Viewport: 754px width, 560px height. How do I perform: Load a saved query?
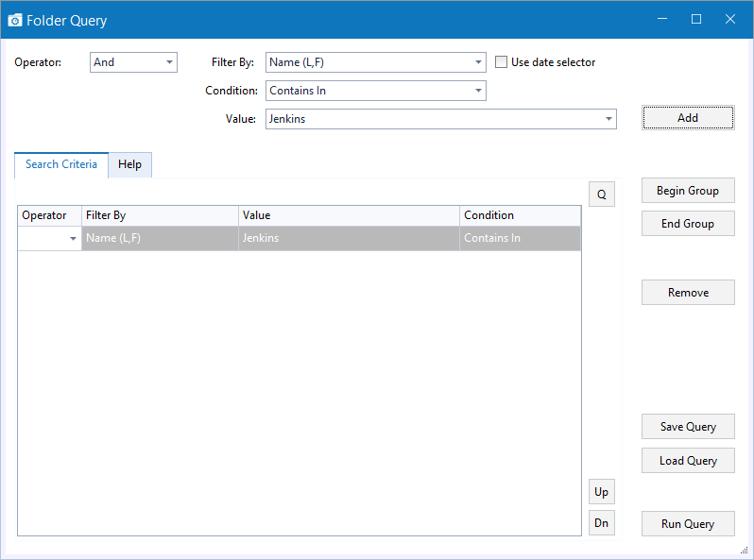click(688, 461)
